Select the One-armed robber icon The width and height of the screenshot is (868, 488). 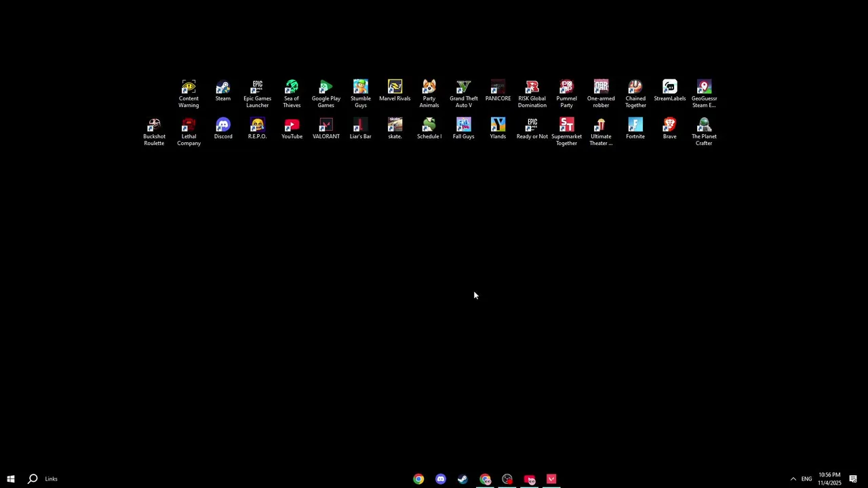[601, 94]
